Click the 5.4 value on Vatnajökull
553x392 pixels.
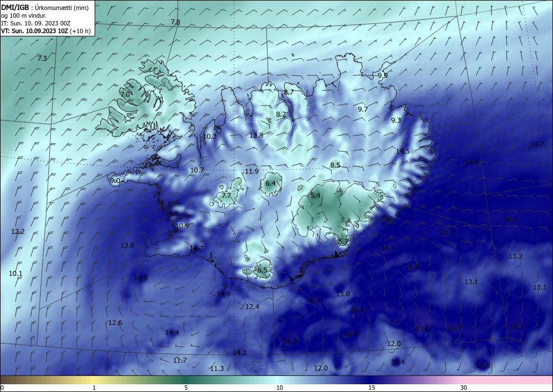coord(315,195)
